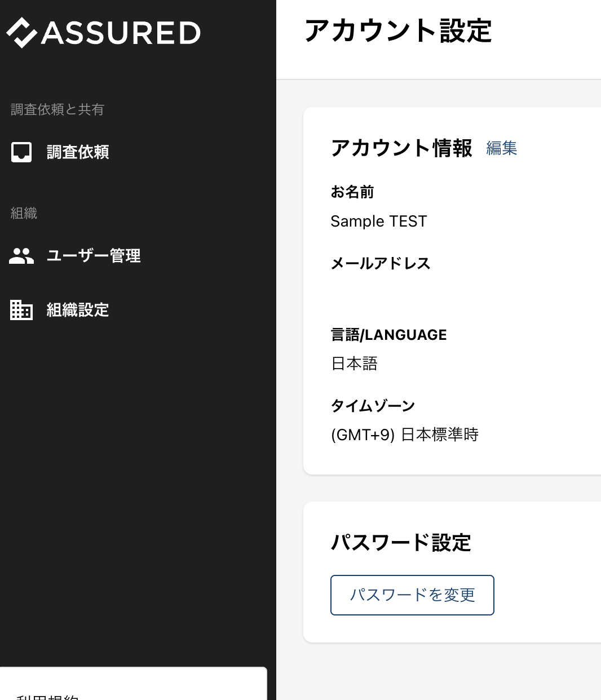Click the メールアドレス label
The image size is (601, 700).
381,263
